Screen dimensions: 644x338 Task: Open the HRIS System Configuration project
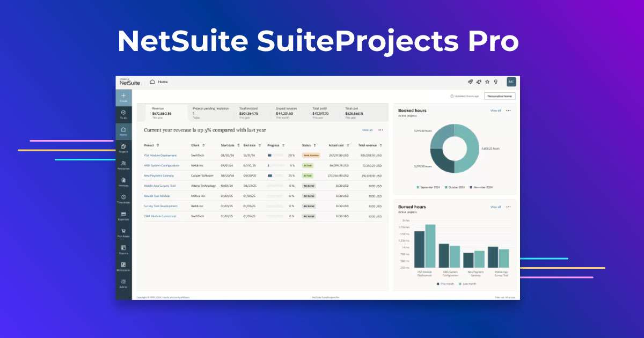click(162, 165)
